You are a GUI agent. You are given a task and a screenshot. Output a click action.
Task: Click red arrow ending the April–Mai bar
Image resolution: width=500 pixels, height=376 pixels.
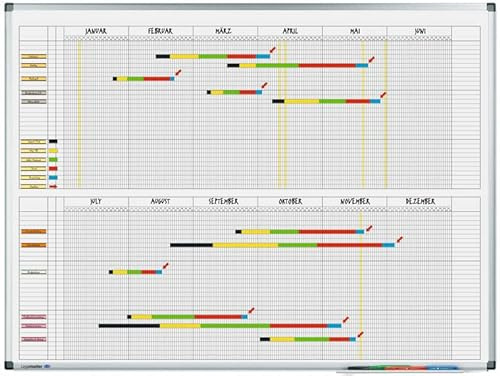383,95
